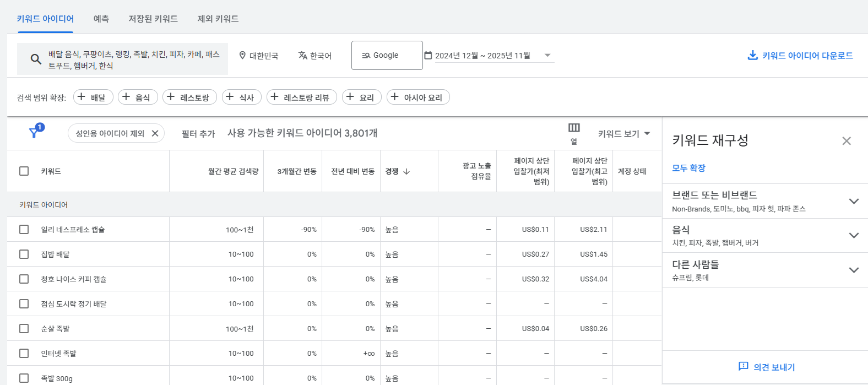Click the 광고 노출 점유율 column header
Screen dimensions: 868x385
tap(476, 171)
